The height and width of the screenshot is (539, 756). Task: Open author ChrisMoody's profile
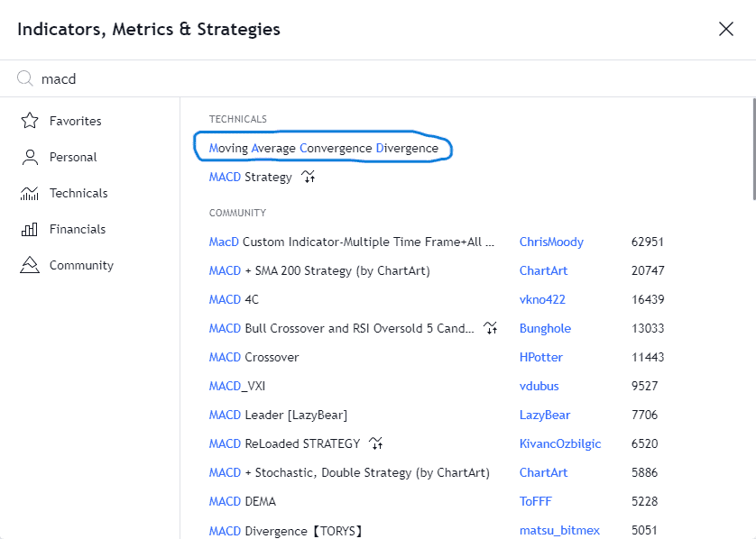pos(551,242)
